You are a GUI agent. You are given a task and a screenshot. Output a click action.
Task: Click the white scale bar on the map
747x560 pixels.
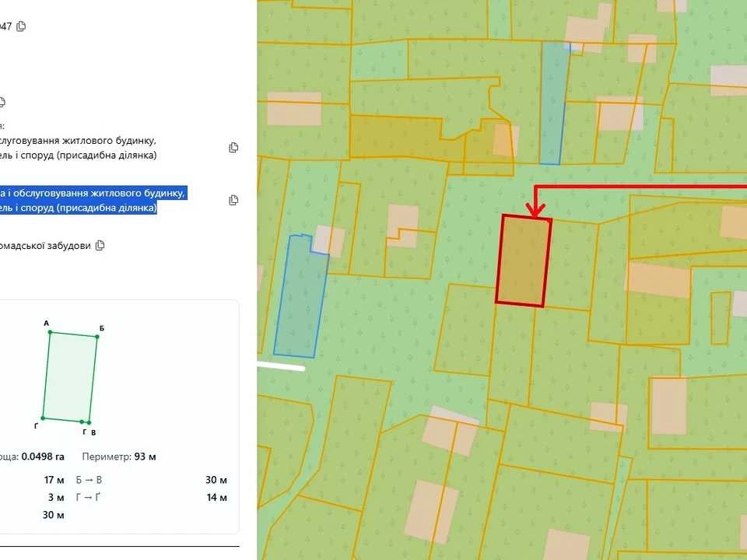pos(281,367)
